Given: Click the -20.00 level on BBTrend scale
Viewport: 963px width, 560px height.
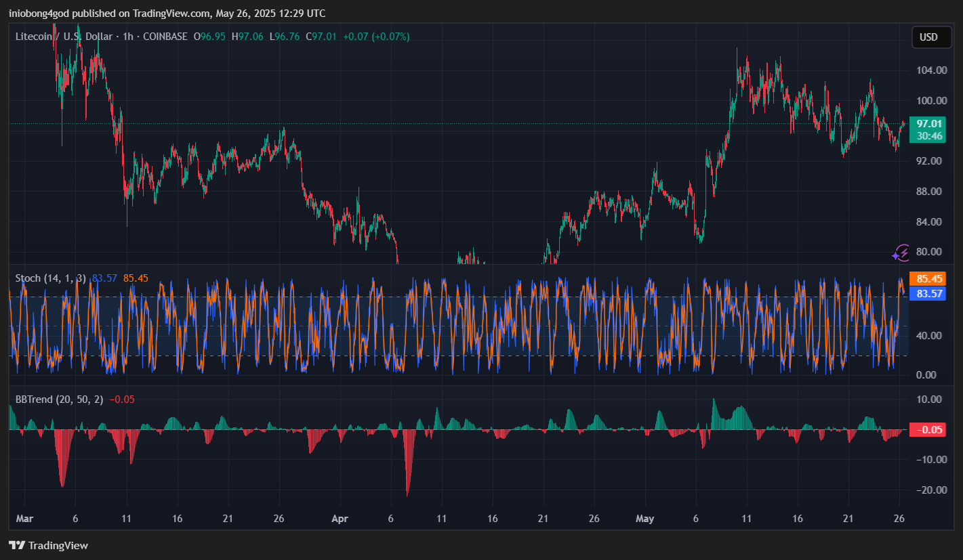Looking at the screenshot, I should (929, 490).
